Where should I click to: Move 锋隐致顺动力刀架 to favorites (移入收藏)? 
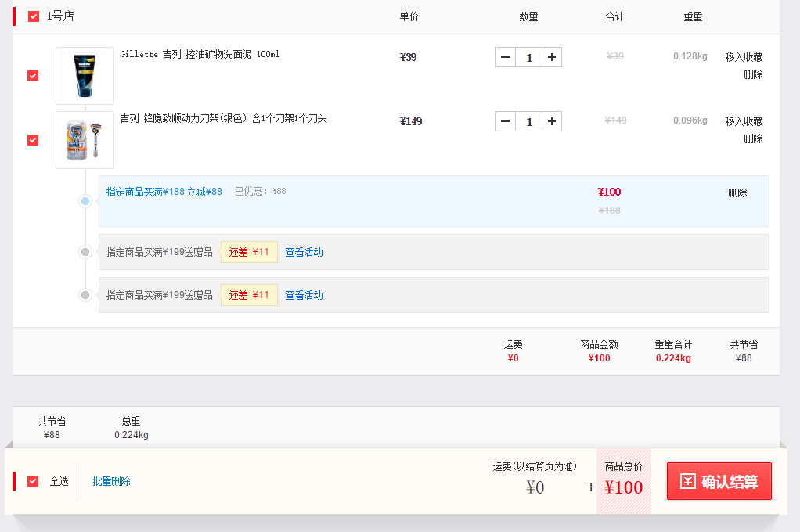[744, 121]
